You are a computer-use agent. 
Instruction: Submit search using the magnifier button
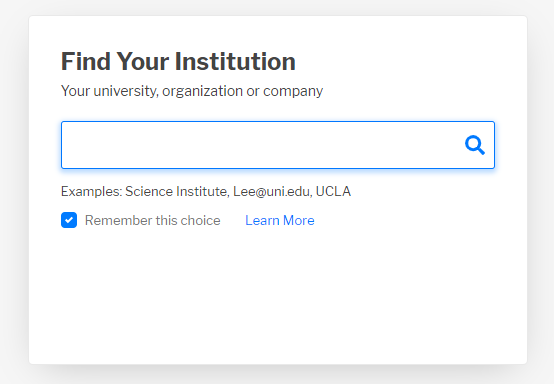click(x=475, y=145)
